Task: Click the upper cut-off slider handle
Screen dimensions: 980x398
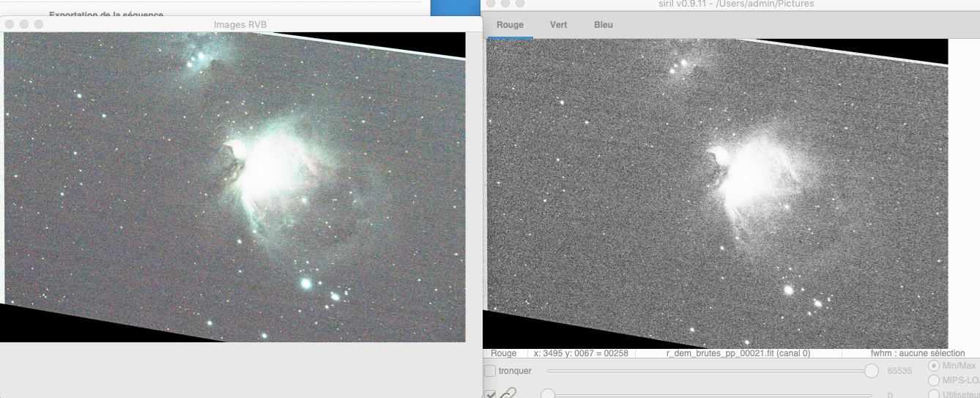Action: click(872, 371)
